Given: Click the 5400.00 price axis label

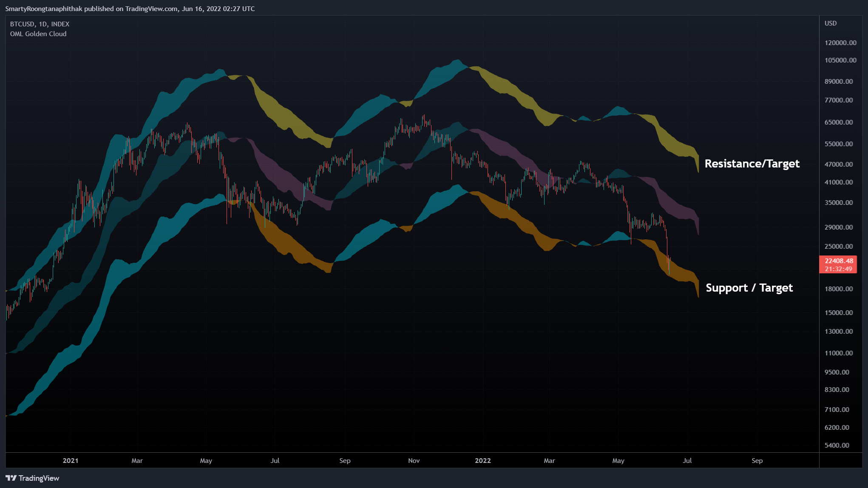Looking at the screenshot, I should pos(837,445).
